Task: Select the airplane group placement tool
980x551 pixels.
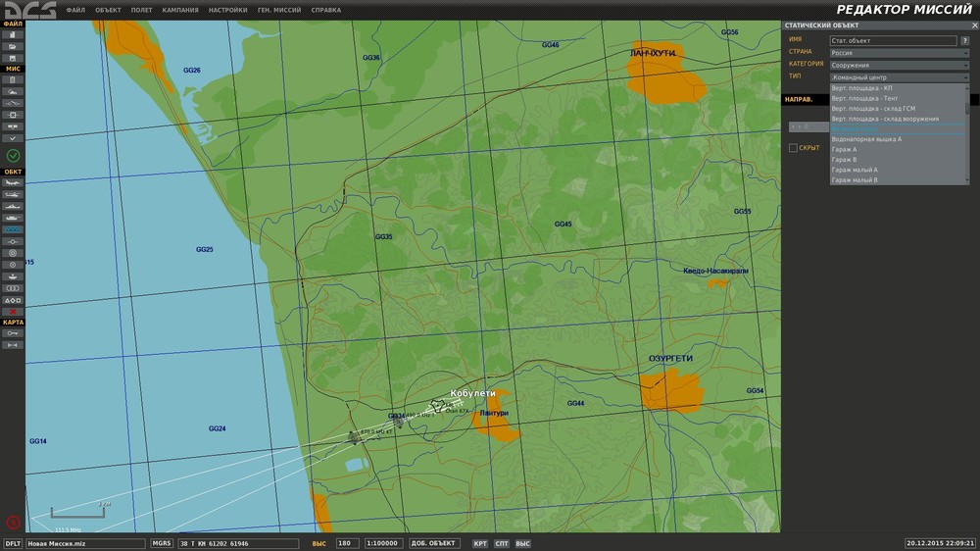Action: 13,182
